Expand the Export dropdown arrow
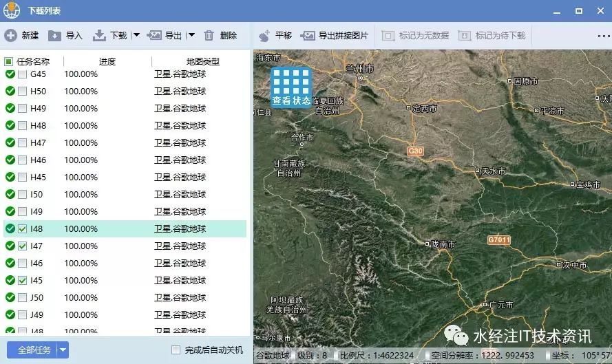Viewport: 612px width, 364px height. (191, 35)
